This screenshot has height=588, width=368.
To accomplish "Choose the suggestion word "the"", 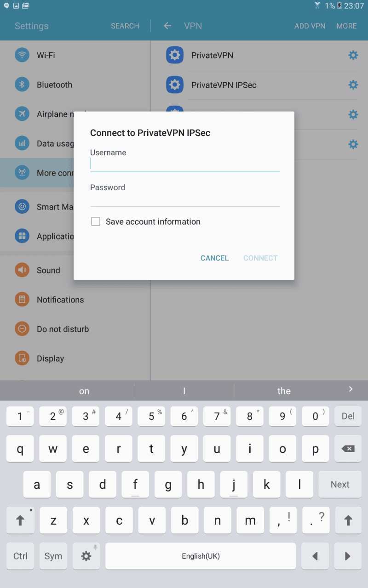I will tap(284, 391).
